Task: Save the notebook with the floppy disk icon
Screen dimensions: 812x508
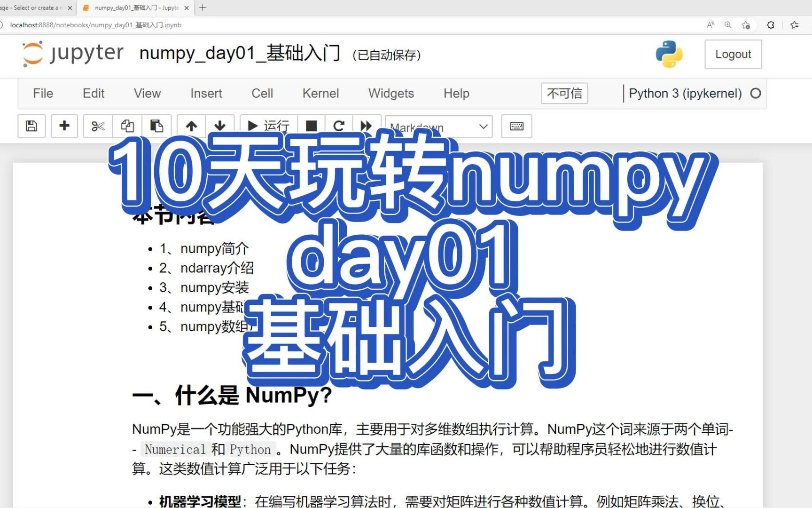Action: click(x=31, y=126)
